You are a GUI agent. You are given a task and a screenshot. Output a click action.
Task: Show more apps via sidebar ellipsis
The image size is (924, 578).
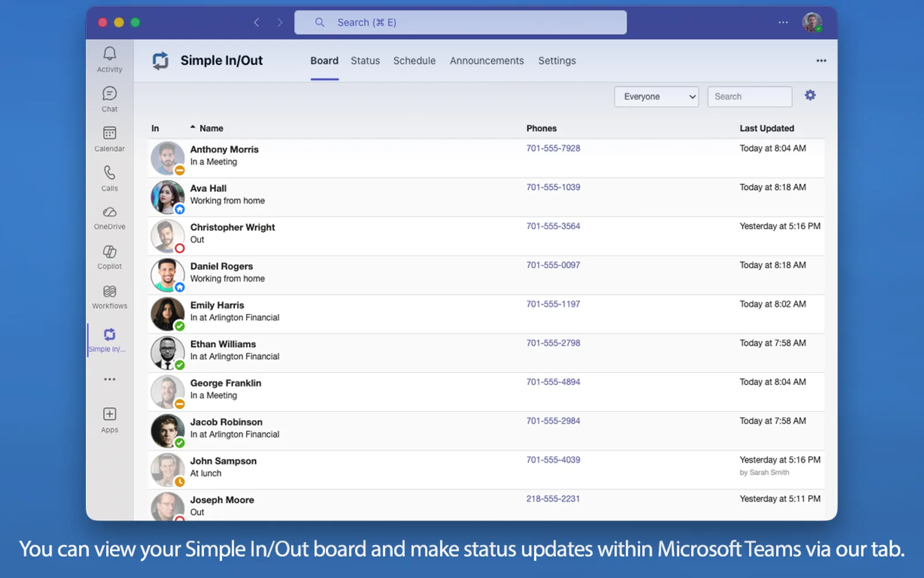click(x=110, y=379)
